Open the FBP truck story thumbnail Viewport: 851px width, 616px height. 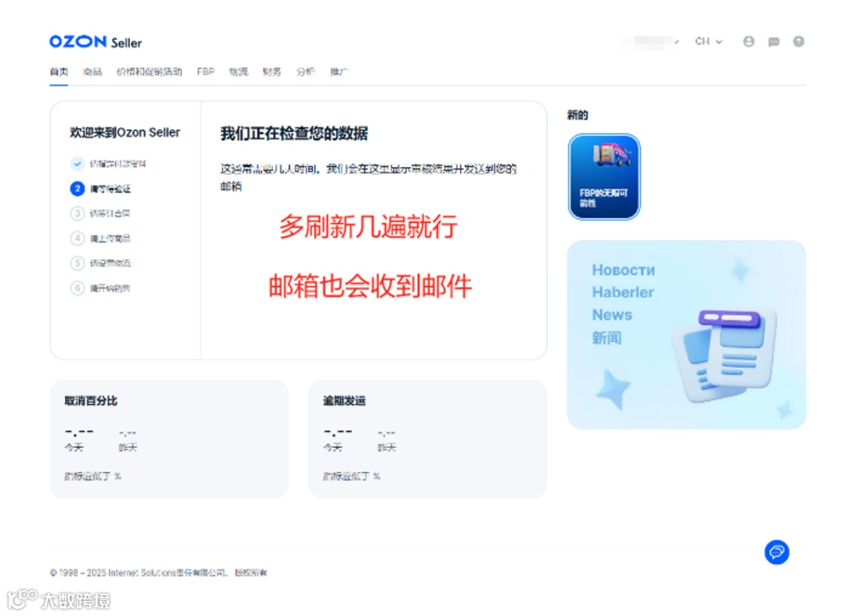(x=604, y=177)
